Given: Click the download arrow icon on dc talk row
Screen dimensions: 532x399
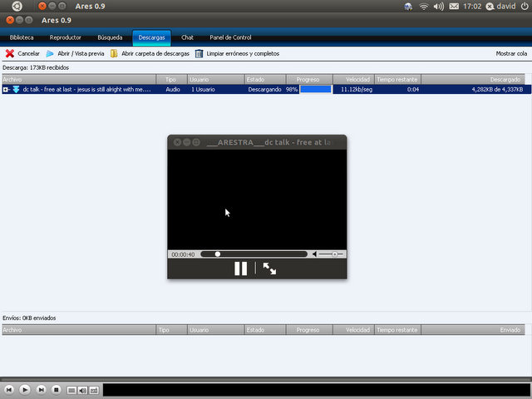Looking at the screenshot, I should [16, 90].
